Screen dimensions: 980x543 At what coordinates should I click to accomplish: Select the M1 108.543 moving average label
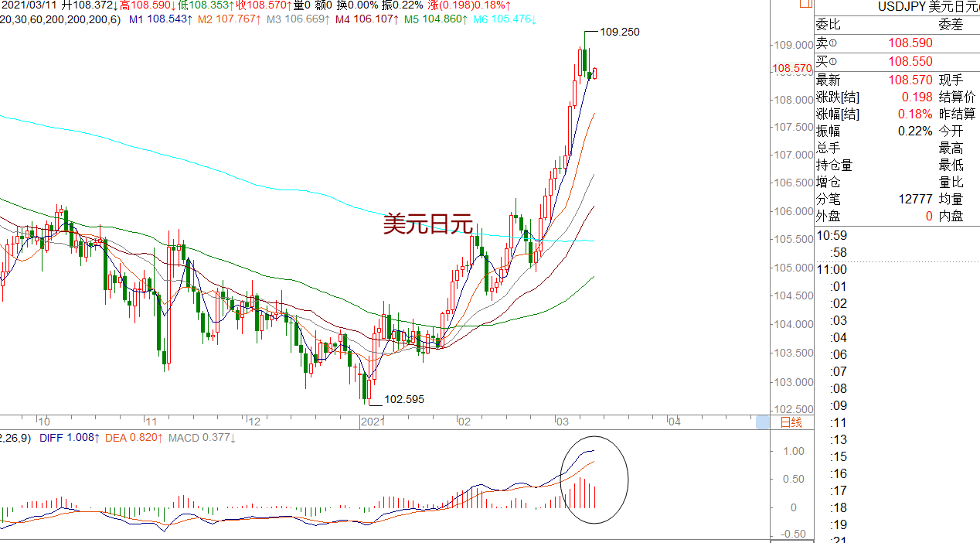click(161, 19)
